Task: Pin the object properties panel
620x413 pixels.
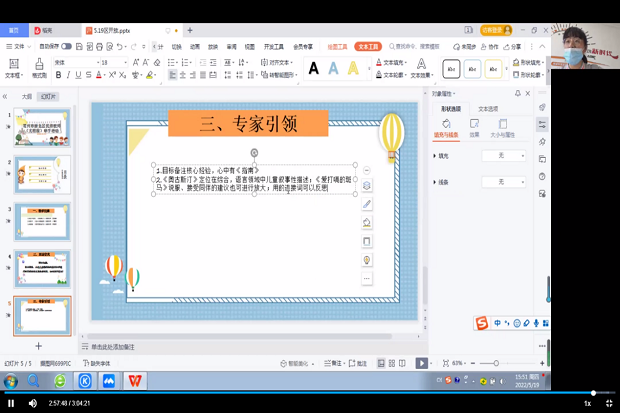Action: pyautogui.click(x=518, y=93)
